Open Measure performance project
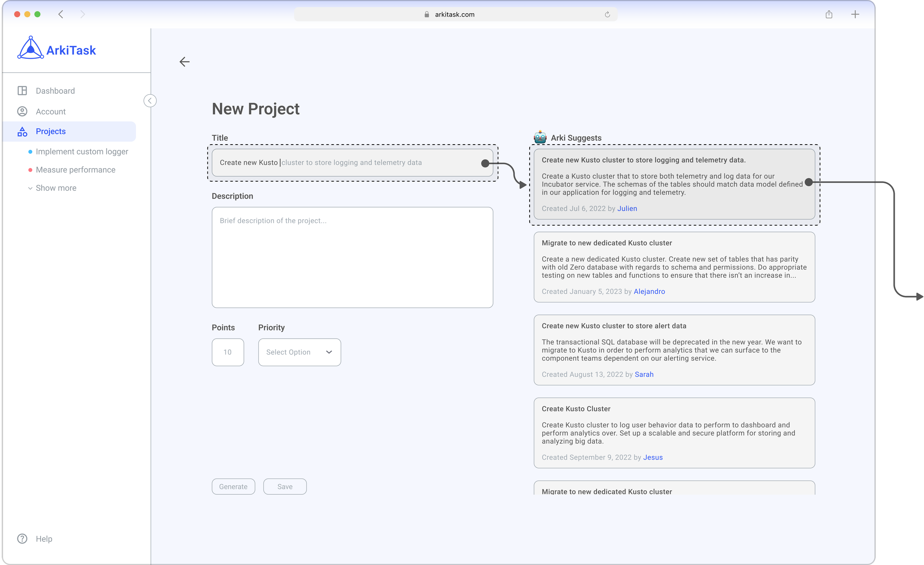This screenshot has width=924, height=565. tap(75, 170)
